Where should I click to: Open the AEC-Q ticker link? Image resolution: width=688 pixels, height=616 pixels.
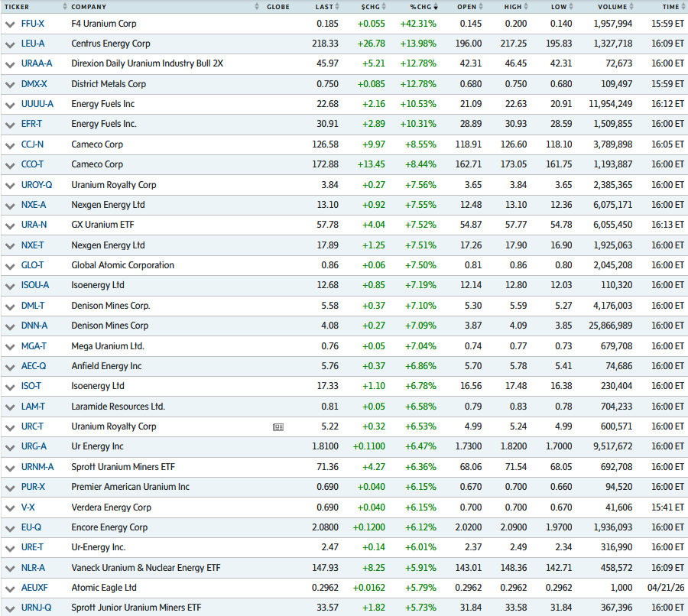(x=34, y=366)
